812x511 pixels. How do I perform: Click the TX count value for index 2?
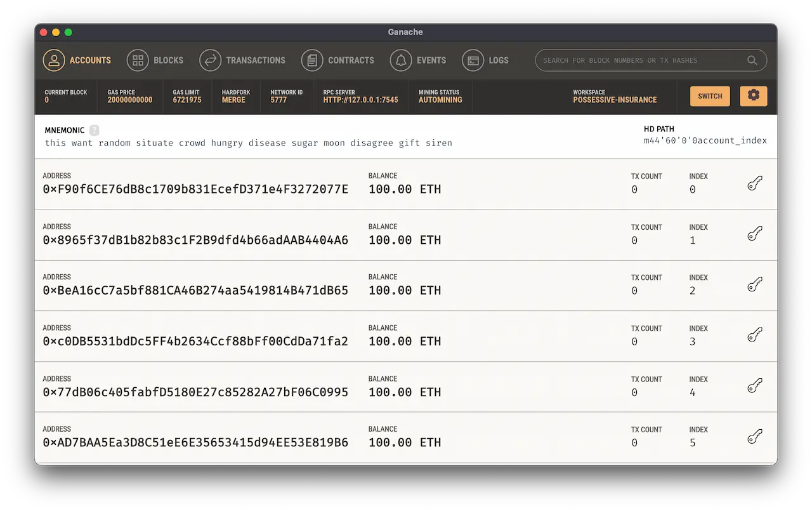click(634, 291)
